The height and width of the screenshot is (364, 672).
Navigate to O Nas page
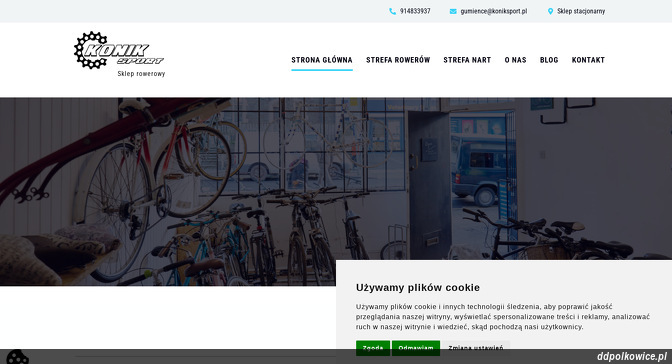pyautogui.click(x=515, y=60)
